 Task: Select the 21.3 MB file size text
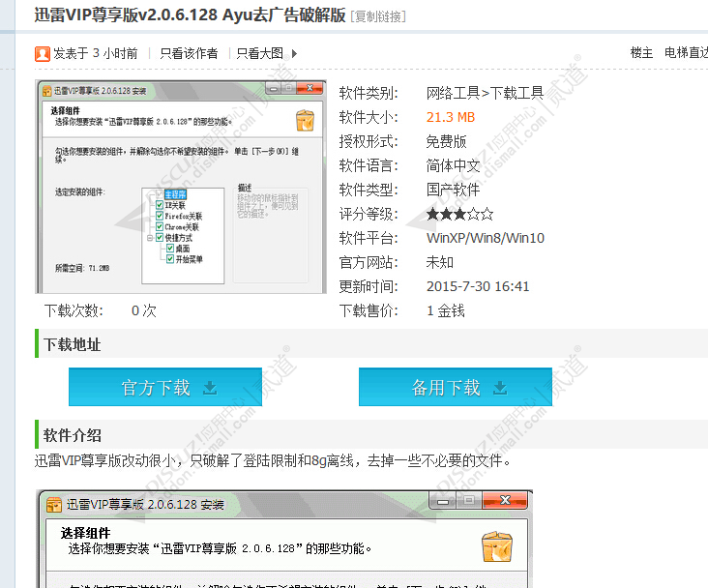tap(451, 117)
